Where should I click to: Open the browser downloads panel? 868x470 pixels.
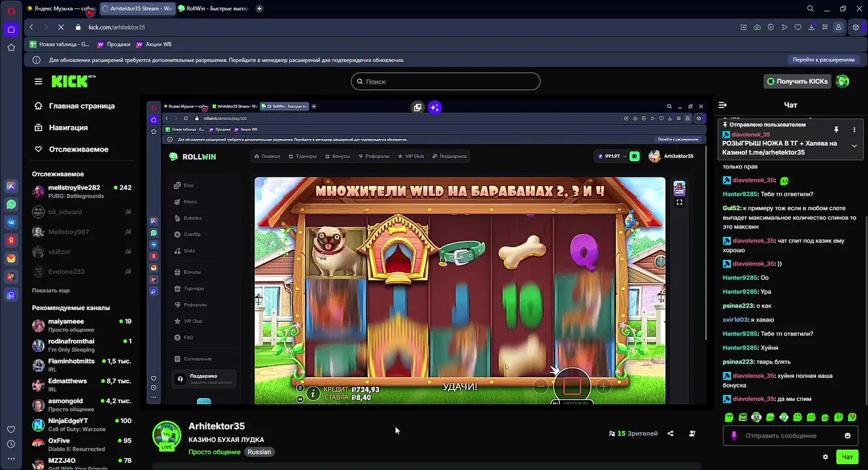point(811,27)
